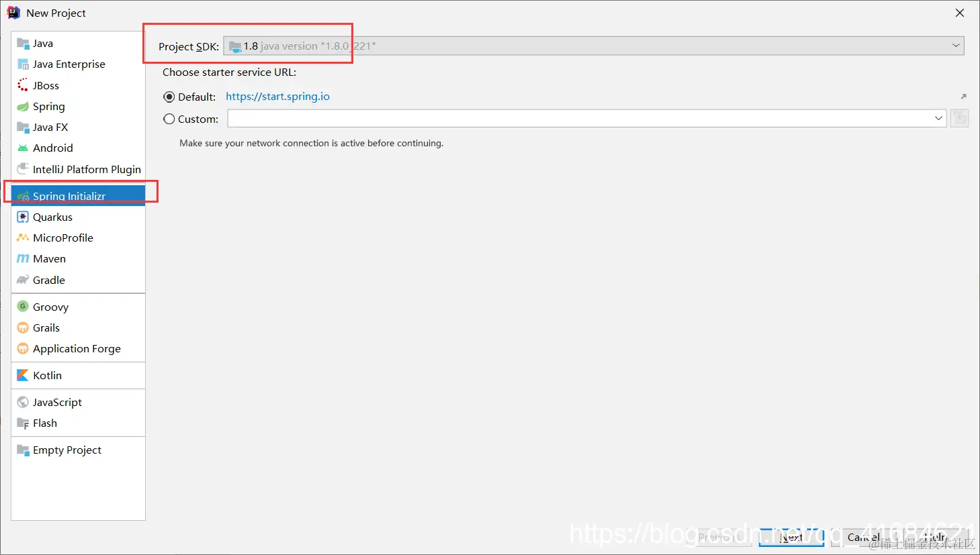Click the Android robot icon
This screenshot has height=555, width=980.
pyautogui.click(x=23, y=148)
